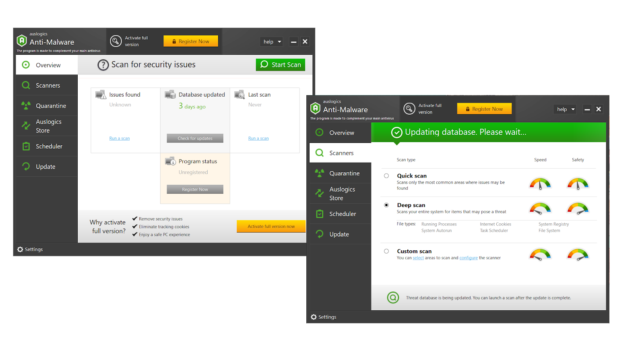Click System Registry file type

click(x=554, y=224)
